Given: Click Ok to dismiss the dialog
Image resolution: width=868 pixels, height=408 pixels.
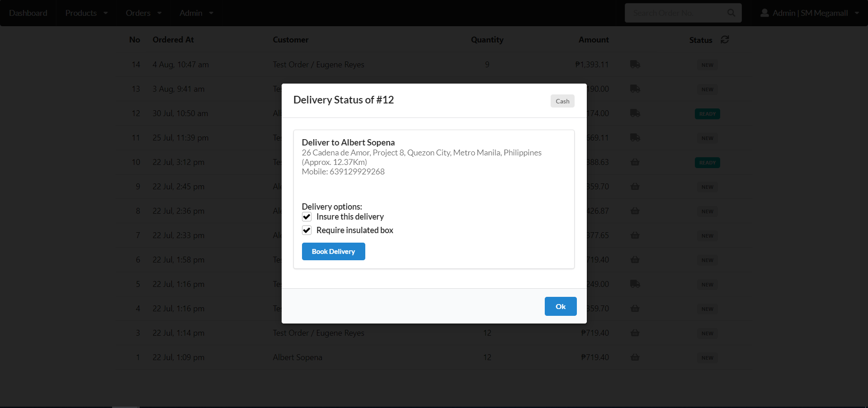Looking at the screenshot, I should click(560, 306).
